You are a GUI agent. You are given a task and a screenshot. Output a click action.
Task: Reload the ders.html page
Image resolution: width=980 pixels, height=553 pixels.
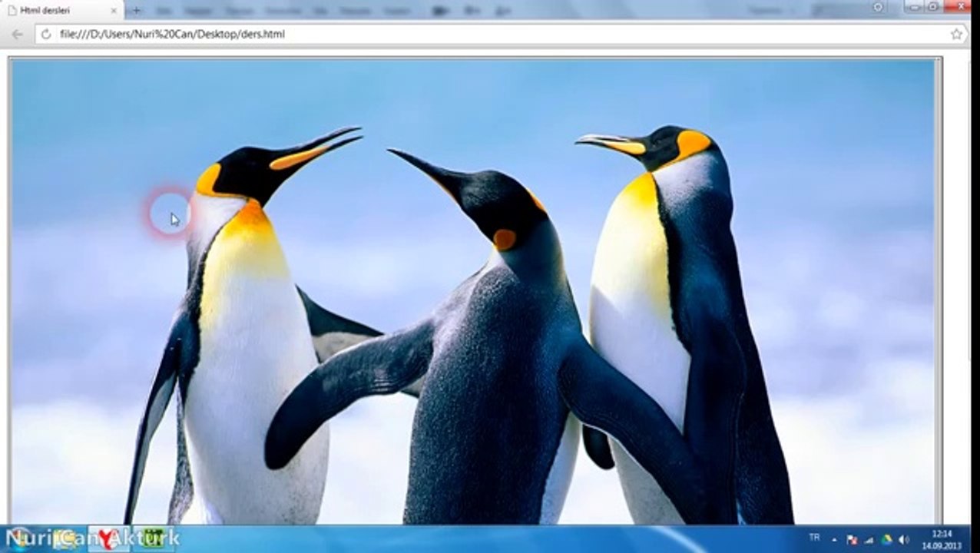(45, 34)
